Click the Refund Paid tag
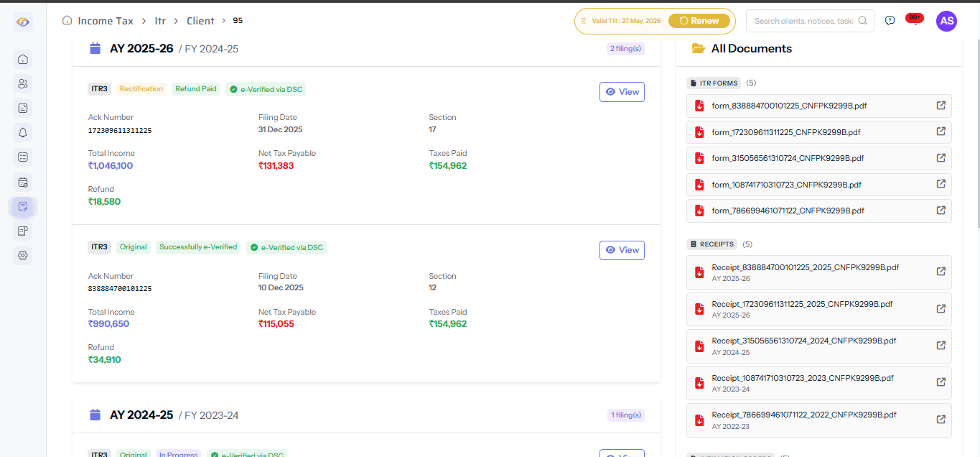Viewport: 980px width, 457px height. tap(196, 89)
